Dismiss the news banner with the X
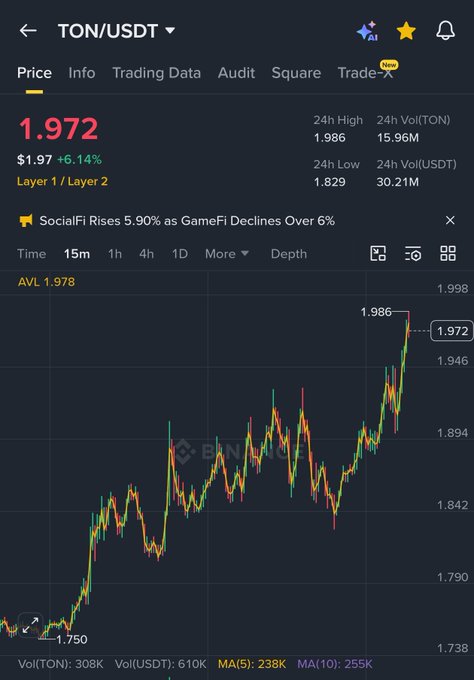The image size is (474, 680). point(450,220)
